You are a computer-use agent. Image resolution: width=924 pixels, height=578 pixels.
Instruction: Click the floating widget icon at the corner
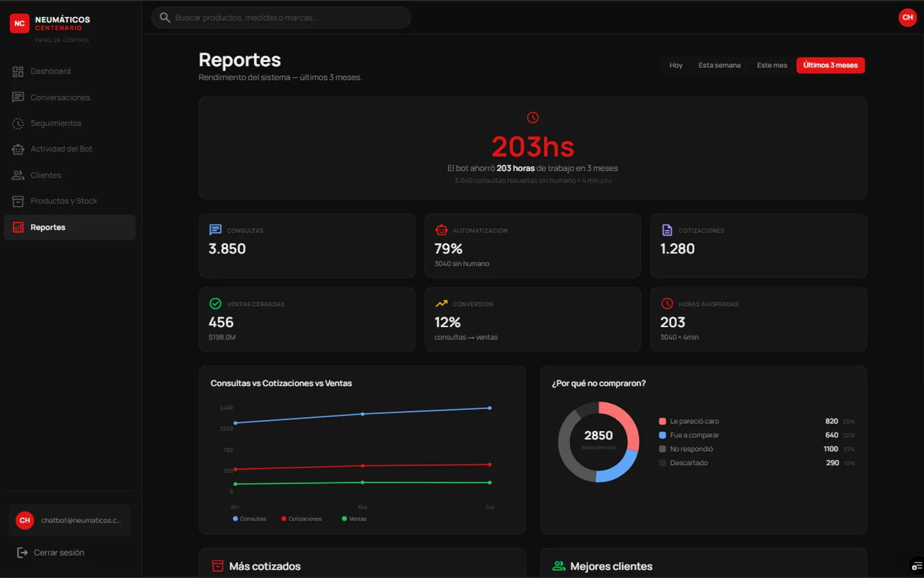pyautogui.click(x=916, y=566)
